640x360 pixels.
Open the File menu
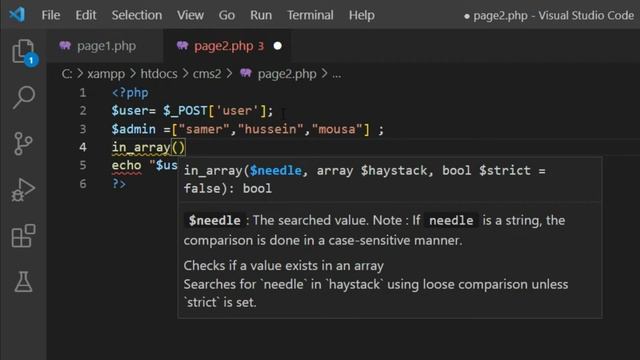(x=51, y=15)
